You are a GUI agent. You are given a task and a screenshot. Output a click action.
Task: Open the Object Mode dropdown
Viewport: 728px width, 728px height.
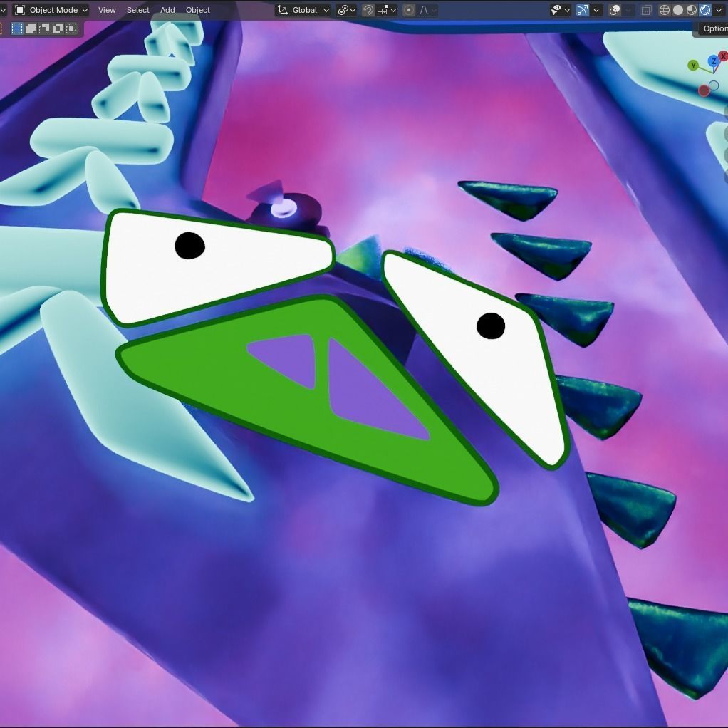tap(51, 10)
